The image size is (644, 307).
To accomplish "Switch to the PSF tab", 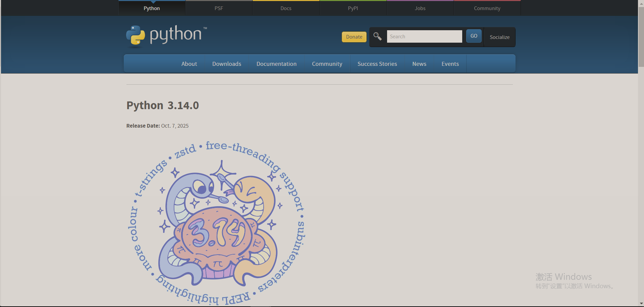I will click(219, 8).
